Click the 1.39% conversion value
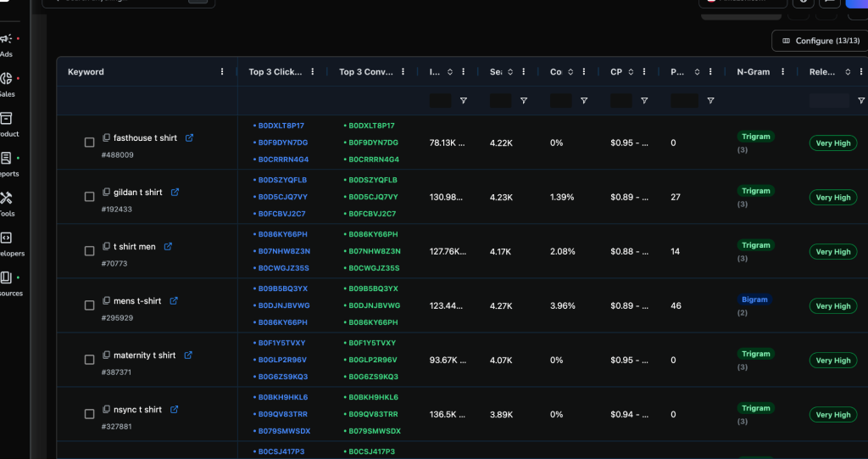The height and width of the screenshot is (459, 868). (562, 197)
